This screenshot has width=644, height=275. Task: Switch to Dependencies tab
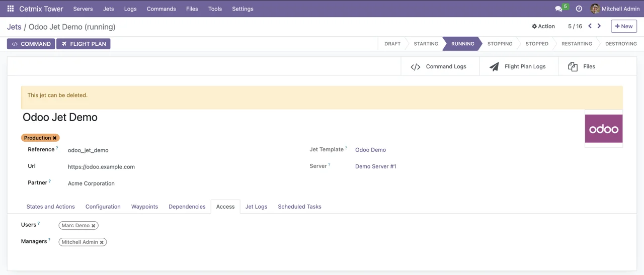(187, 207)
